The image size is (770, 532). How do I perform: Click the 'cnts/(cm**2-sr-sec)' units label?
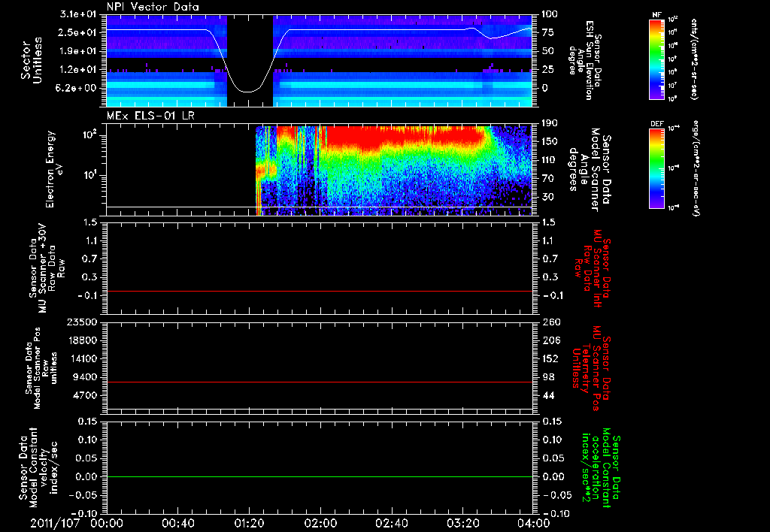(694, 59)
